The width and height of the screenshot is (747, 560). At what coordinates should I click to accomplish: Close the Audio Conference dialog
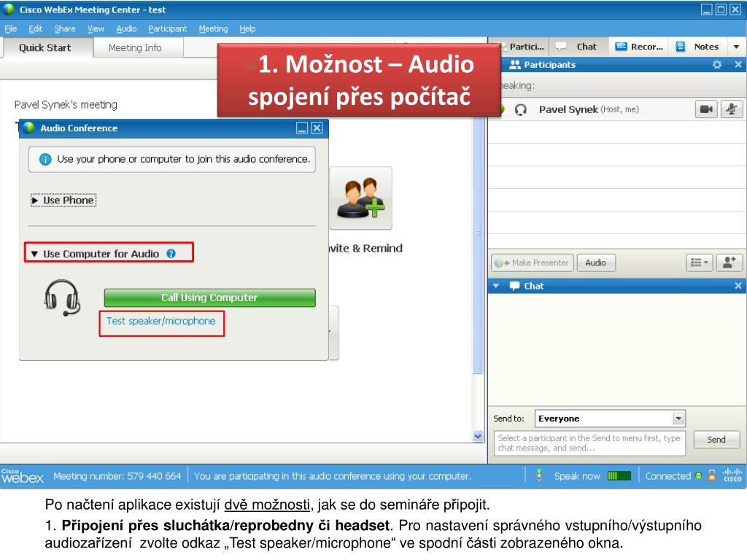click(x=317, y=128)
